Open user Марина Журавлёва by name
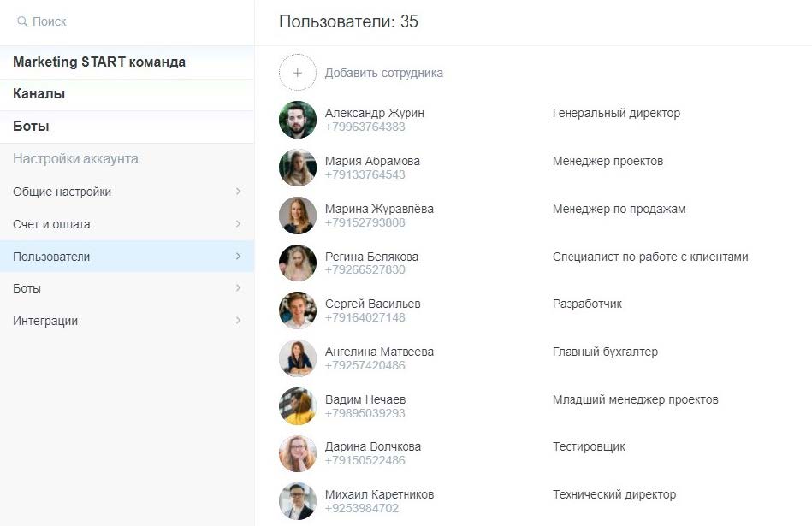 point(379,209)
